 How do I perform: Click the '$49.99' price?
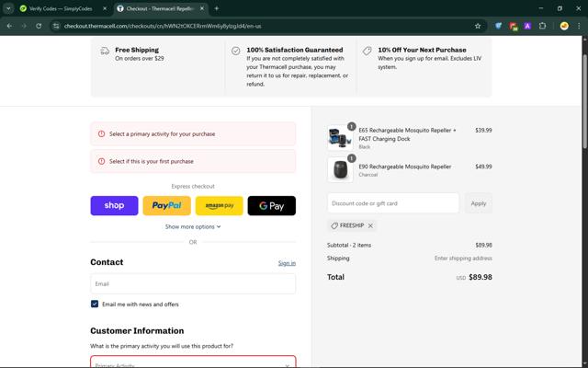tap(483, 167)
